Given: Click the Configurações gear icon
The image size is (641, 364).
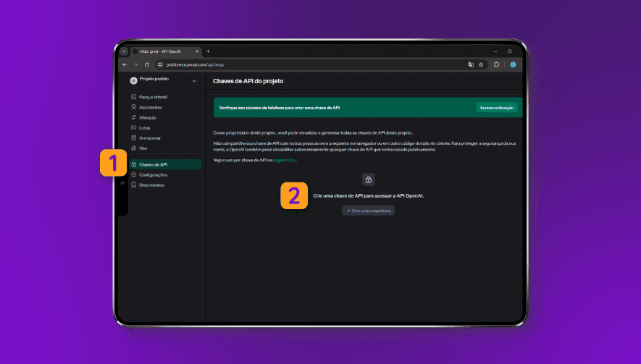Looking at the screenshot, I should click(134, 175).
